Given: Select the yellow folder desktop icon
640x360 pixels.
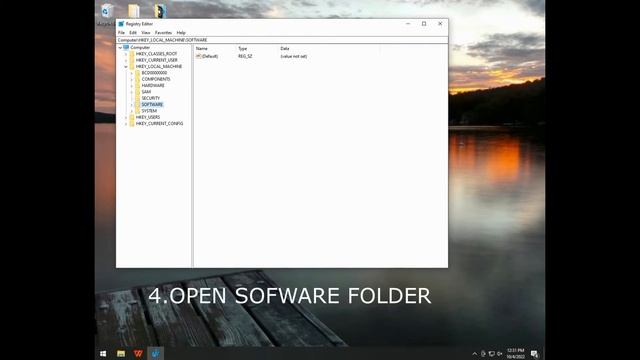Looking at the screenshot, I should pyautogui.click(x=133, y=11).
